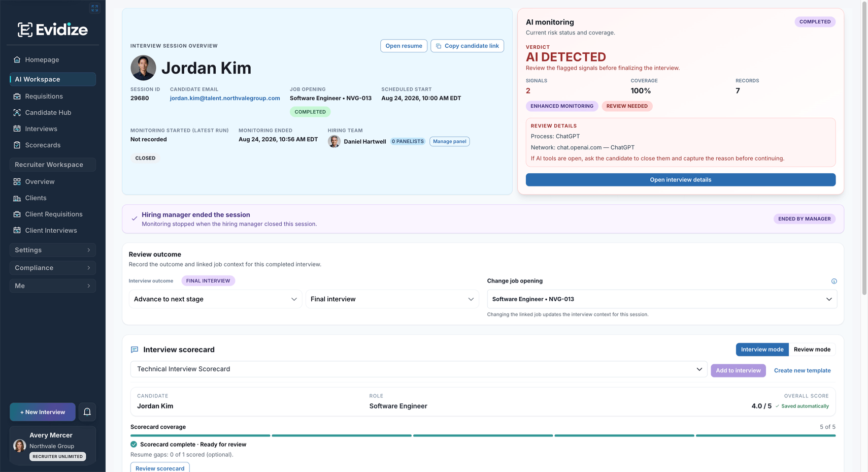Viewport: 868px width, 472px height.
Task: Click the checkmark icon in manager ended banner
Action: coord(135,218)
